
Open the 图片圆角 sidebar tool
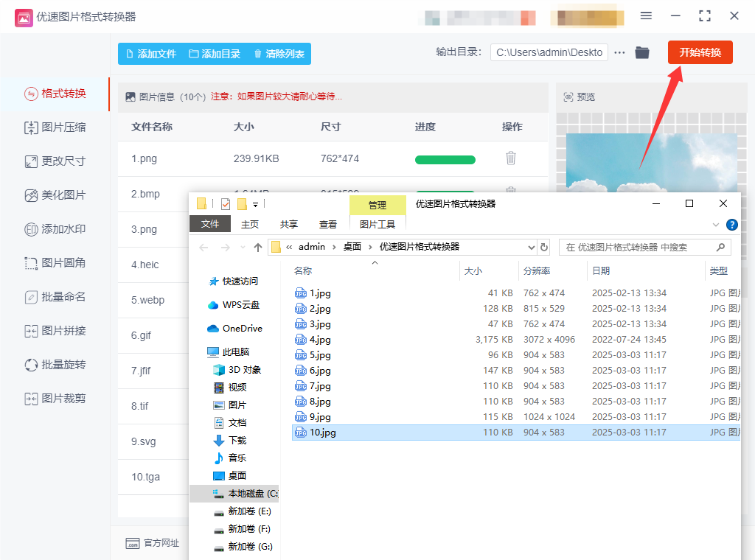pyautogui.click(x=55, y=263)
